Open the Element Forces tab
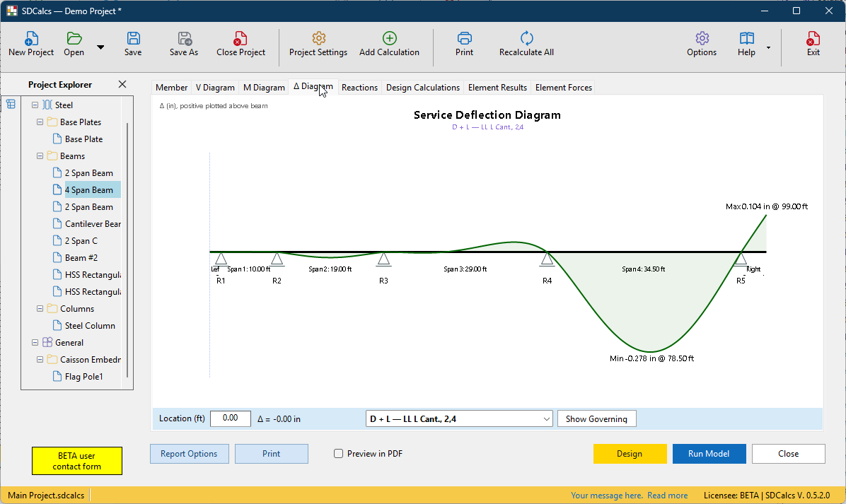Viewport: 846px width, 504px height. 563,88
